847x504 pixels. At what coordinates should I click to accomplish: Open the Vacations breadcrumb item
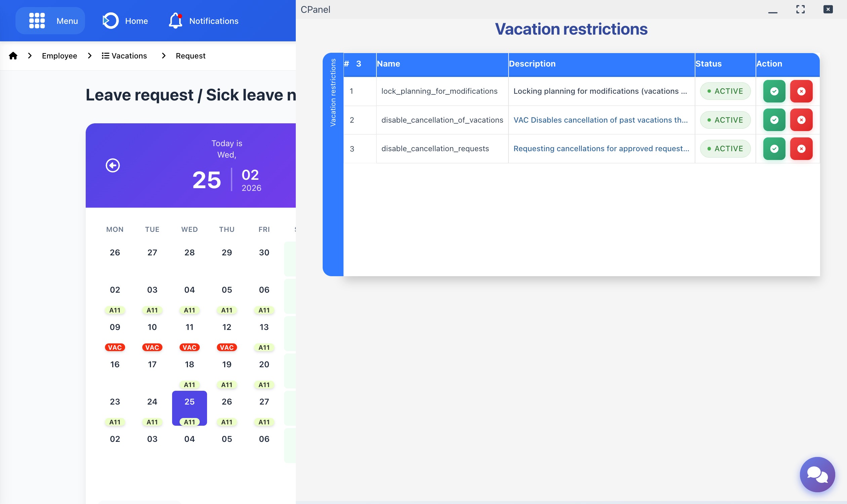click(x=124, y=56)
